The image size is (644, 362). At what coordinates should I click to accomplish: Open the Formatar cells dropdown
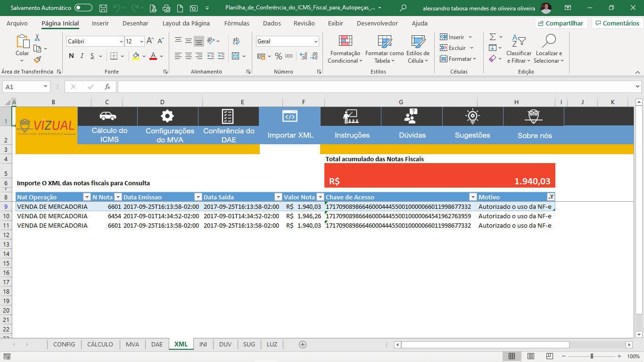[458, 58]
